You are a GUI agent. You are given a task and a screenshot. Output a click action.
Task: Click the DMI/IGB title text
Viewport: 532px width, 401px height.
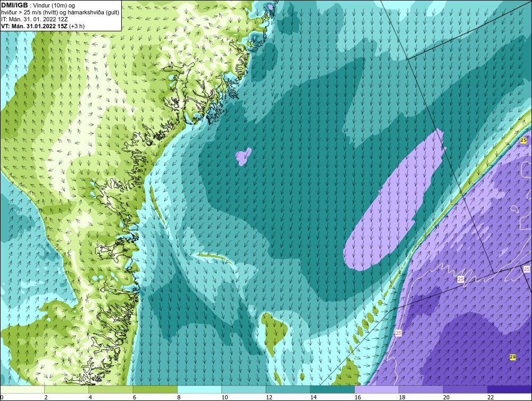tap(14, 5)
